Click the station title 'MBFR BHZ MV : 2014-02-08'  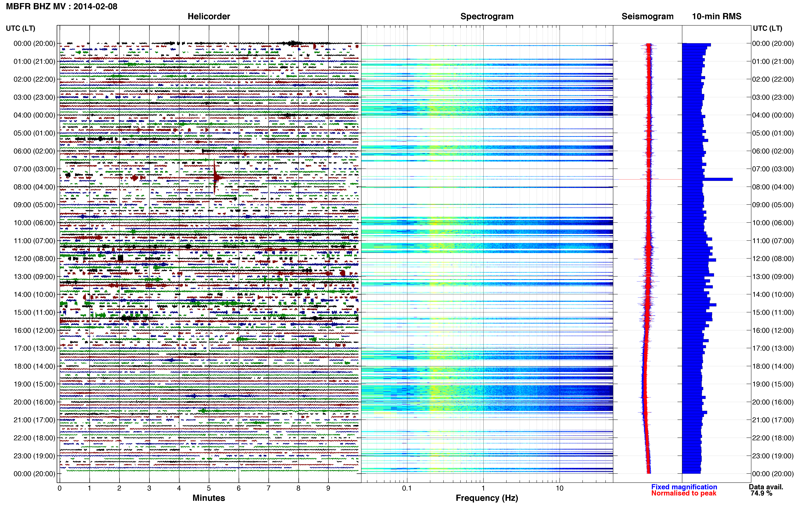click(x=62, y=6)
